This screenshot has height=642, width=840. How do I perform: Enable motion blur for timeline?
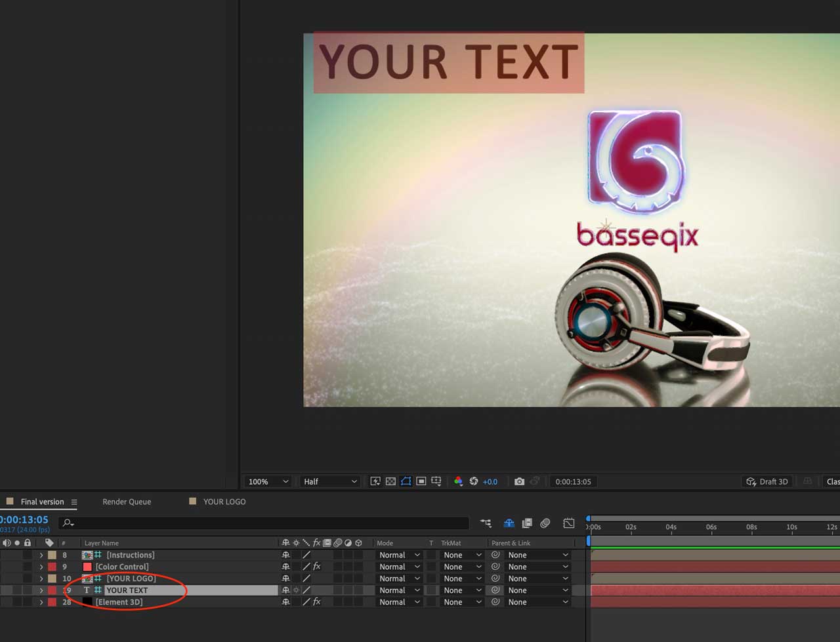click(x=545, y=523)
